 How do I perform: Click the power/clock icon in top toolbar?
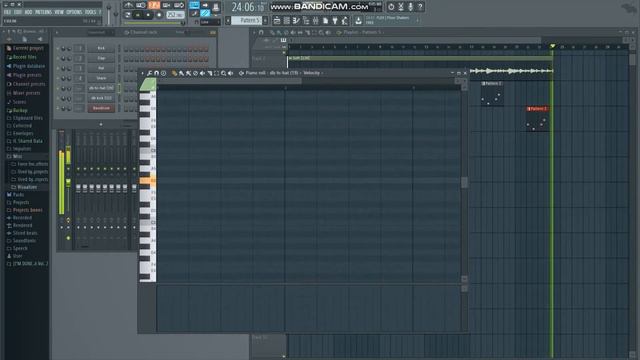coord(391,7)
